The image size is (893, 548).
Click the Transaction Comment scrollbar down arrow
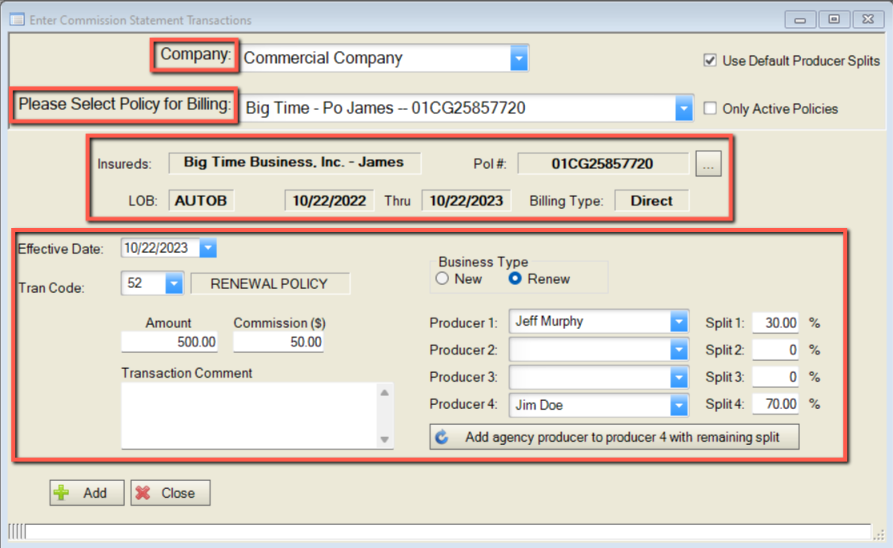(385, 440)
